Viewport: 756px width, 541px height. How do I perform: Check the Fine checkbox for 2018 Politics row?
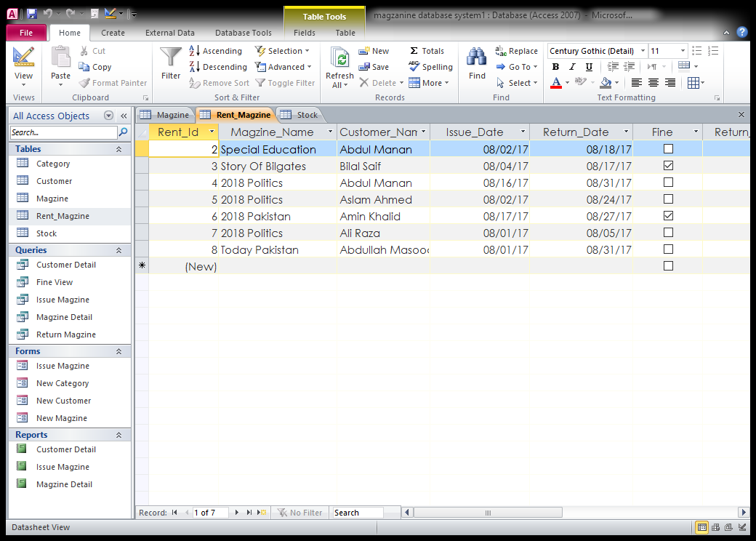pos(667,183)
